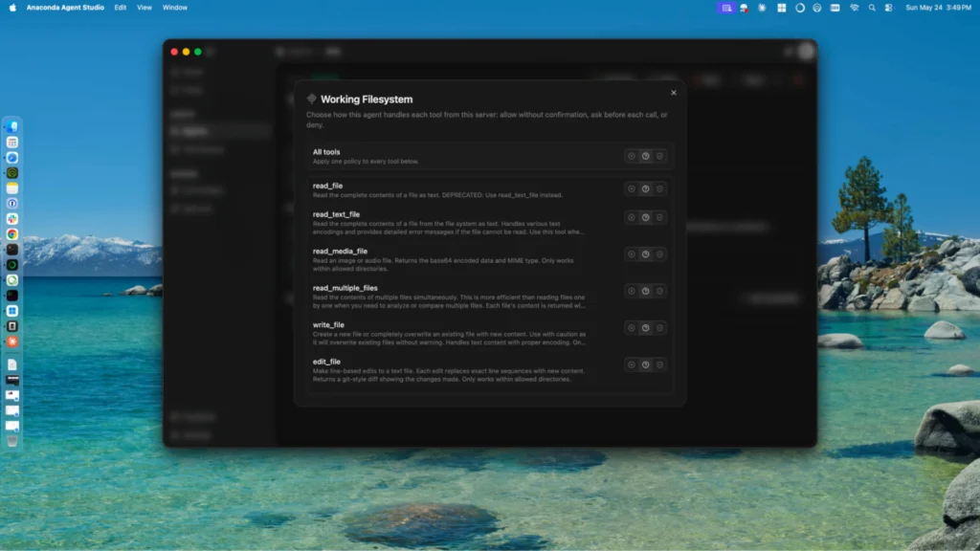Select shield policy icon for read_text_file
The height and width of the screenshot is (551, 980).
(659, 217)
